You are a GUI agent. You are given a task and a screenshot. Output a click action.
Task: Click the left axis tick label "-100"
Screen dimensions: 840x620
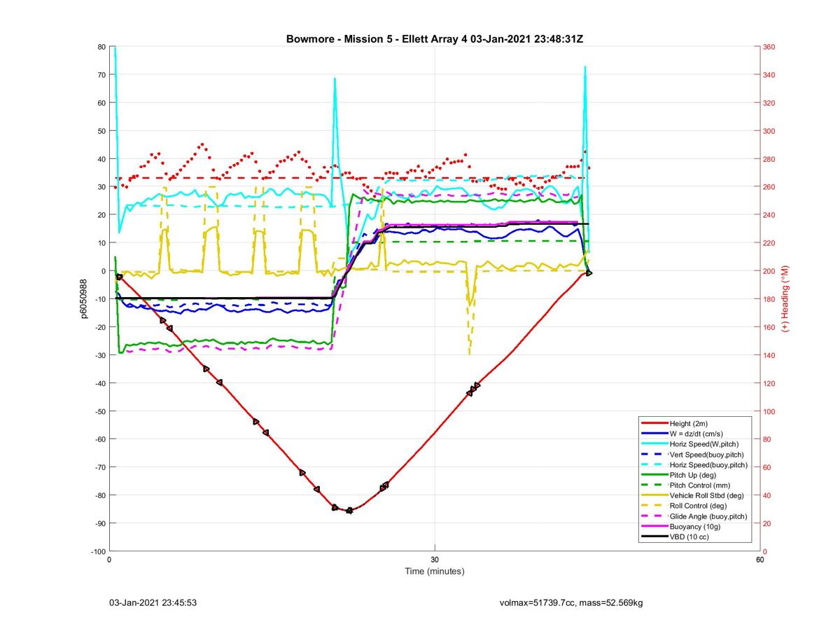pyautogui.click(x=98, y=551)
